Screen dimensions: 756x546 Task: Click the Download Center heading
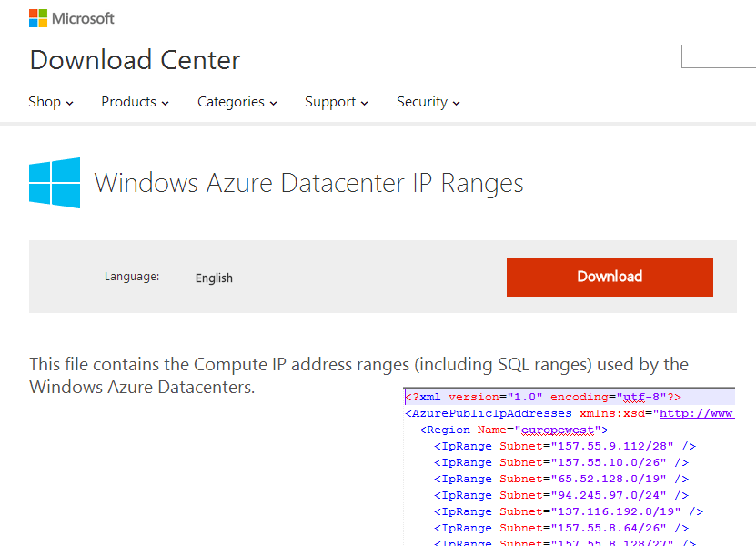[x=135, y=60]
